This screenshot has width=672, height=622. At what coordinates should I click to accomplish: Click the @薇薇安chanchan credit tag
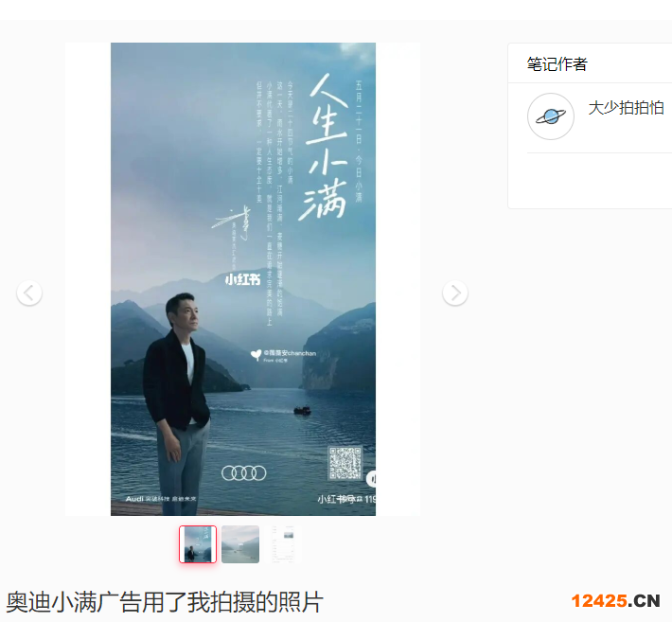[x=290, y=353]
